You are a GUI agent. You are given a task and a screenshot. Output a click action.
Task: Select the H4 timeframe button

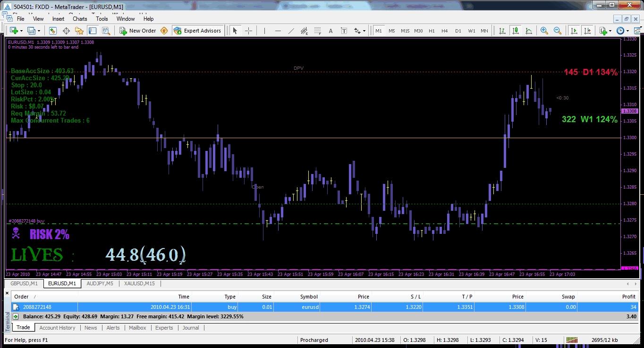[x=444, y=31]
